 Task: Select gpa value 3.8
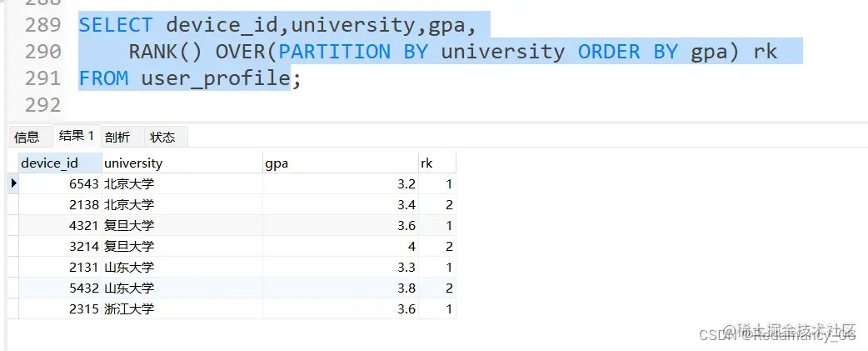(x=341, y=288)
